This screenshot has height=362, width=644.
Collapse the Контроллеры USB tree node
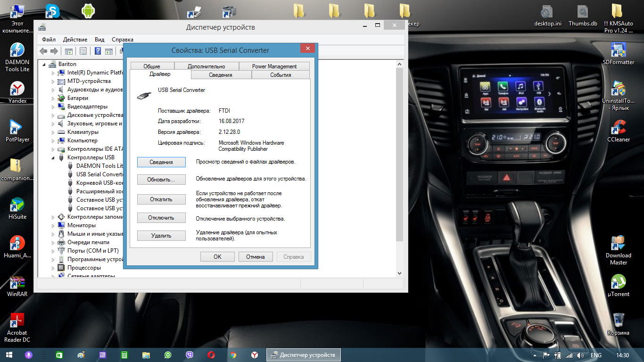pos(53,157)
